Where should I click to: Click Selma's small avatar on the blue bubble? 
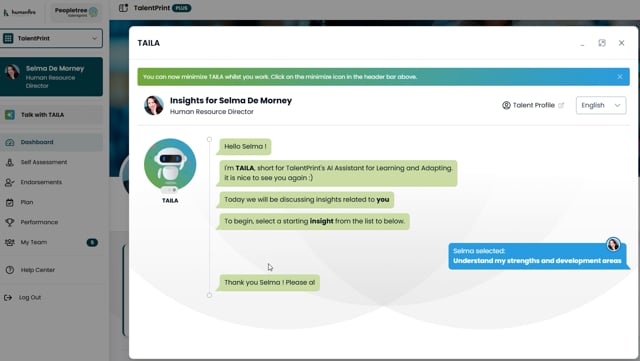click(613, 244)
